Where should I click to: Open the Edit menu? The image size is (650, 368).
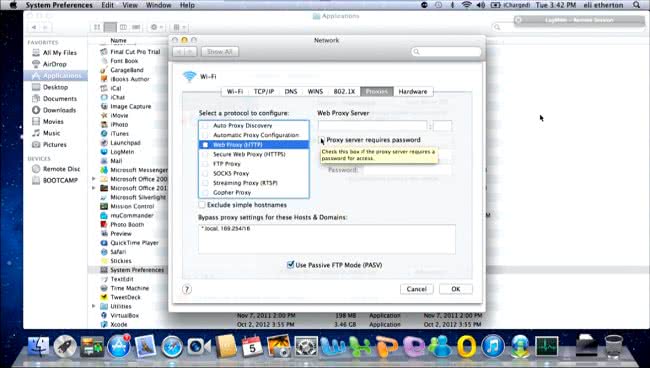click(x=107, y=5)
